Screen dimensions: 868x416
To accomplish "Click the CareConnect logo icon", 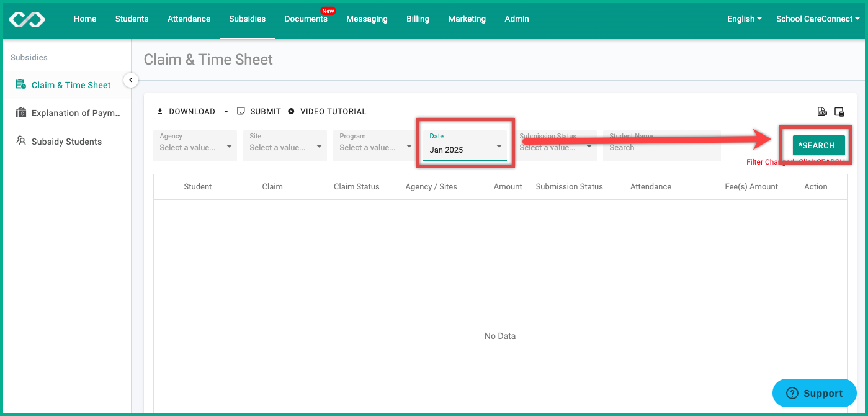I will point(27,19).
